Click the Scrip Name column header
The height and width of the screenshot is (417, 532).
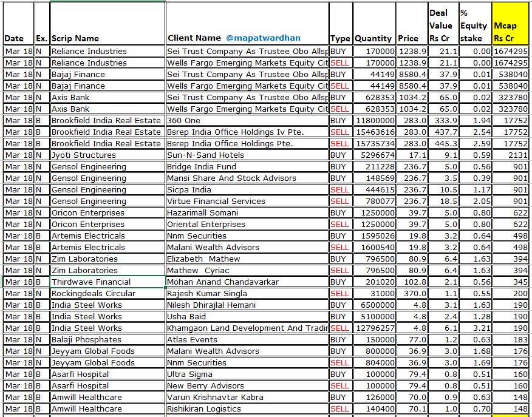pos(107,24)
